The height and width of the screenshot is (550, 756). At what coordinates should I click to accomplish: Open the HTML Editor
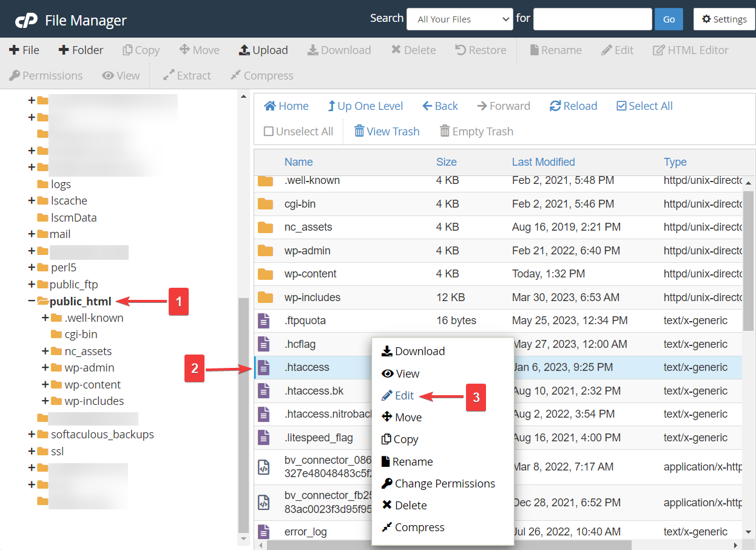(x=690, y=50)
